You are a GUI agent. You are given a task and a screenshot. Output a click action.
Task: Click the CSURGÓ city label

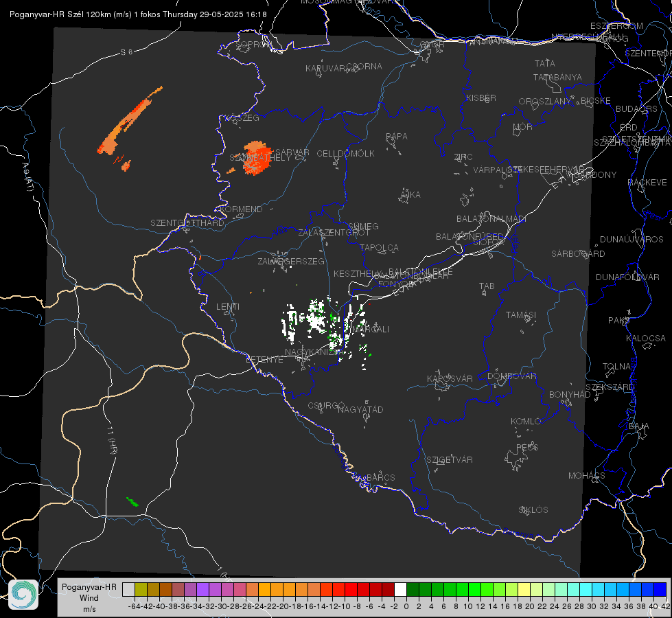[x=326, y=406]
